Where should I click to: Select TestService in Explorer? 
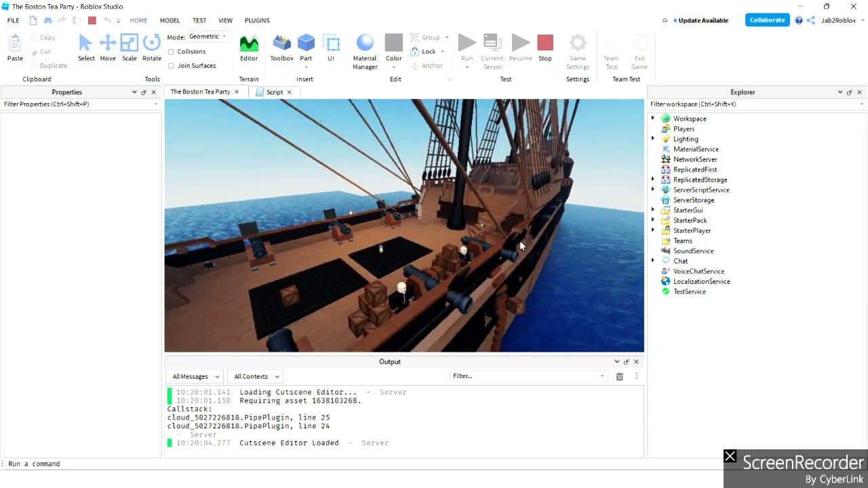[x=689, y=291]
